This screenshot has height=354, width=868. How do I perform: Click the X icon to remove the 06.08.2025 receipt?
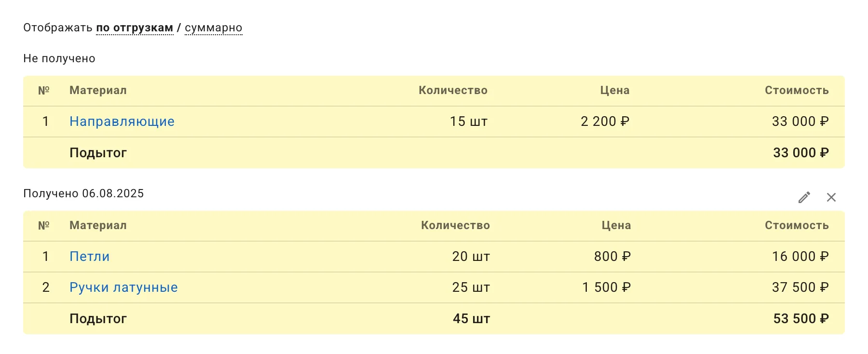coord(832,197)
